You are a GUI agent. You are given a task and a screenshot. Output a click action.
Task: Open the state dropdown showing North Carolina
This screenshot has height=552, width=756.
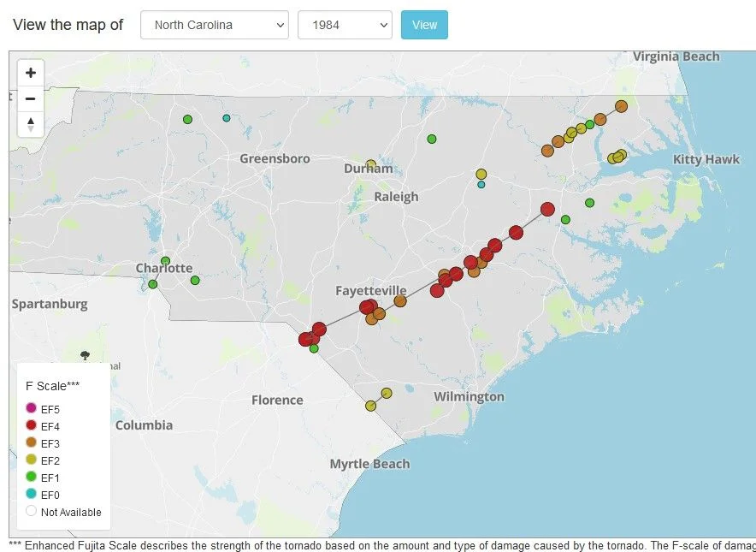coord(215,25)
